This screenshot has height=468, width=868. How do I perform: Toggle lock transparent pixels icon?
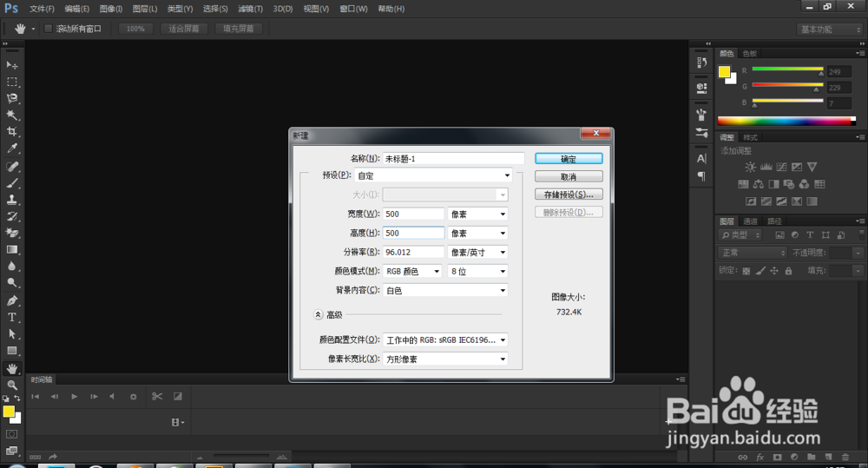(x=746, y=271)
